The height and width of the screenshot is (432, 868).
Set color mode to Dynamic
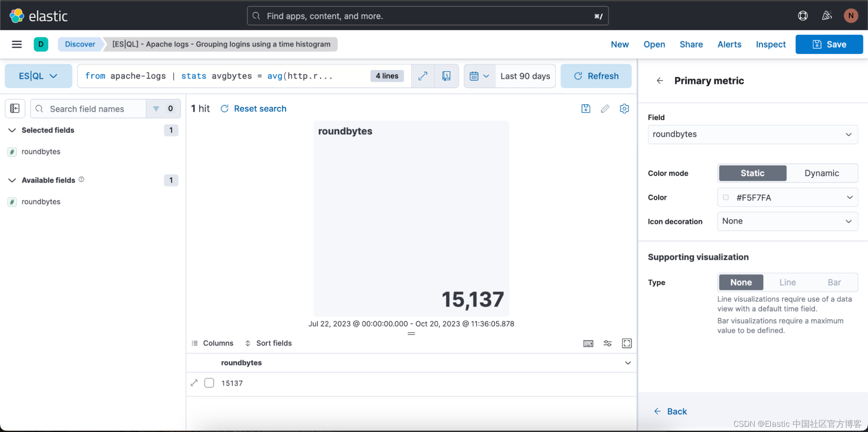(x=822, y=173)
